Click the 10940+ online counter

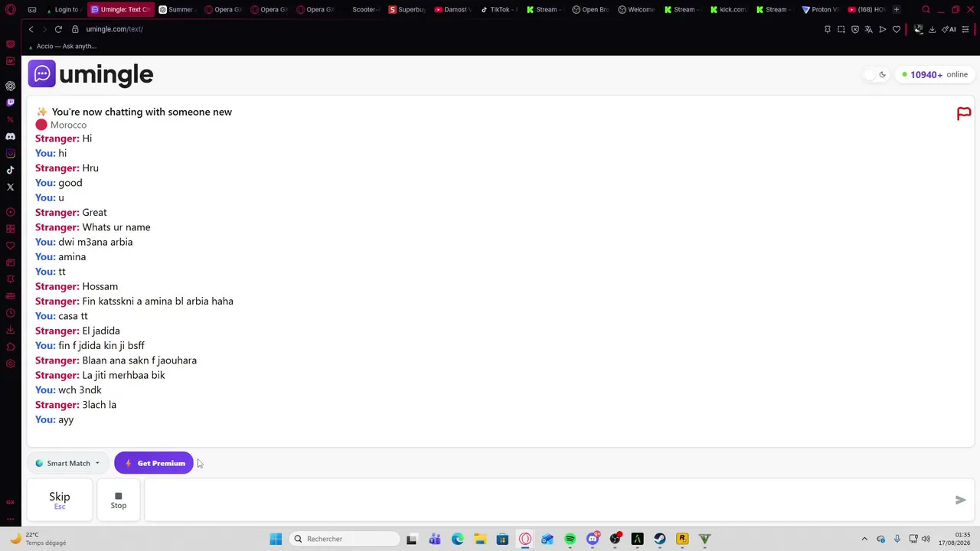[x=934, y=74]
